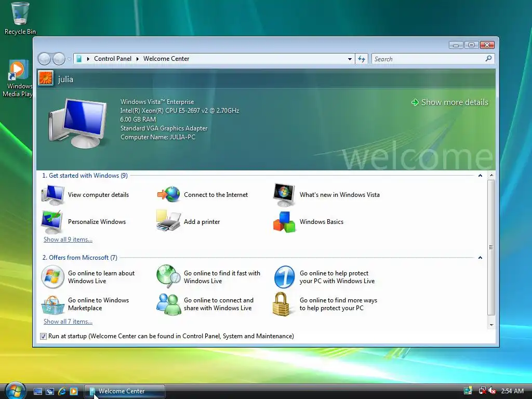
Task: Click the scrollbar down arrow
Action: [491, 325]
